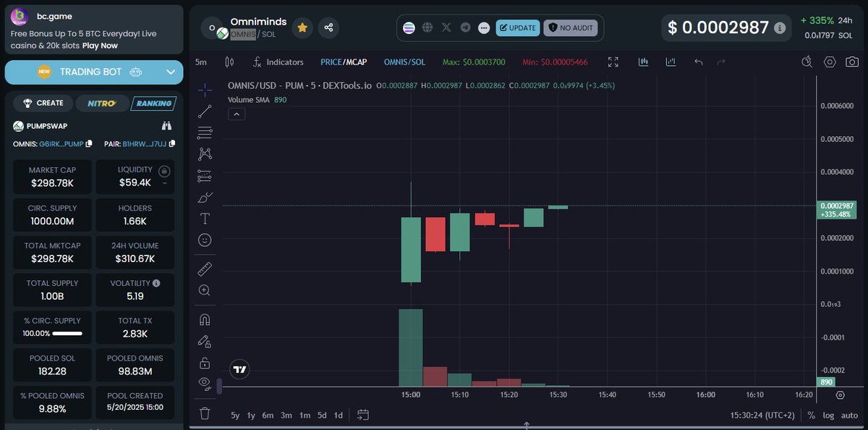
Task: Collapse the indicator legend arrow
Action: point(237,114)
